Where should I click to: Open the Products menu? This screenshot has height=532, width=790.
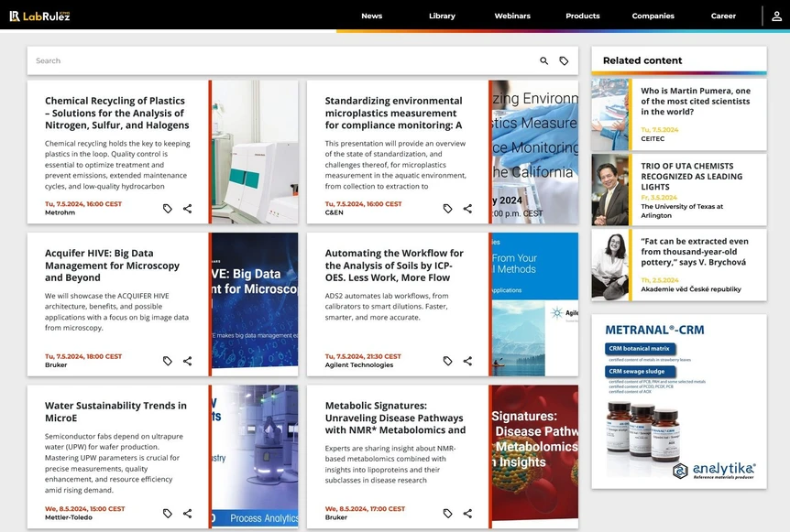tap(583, 16)
